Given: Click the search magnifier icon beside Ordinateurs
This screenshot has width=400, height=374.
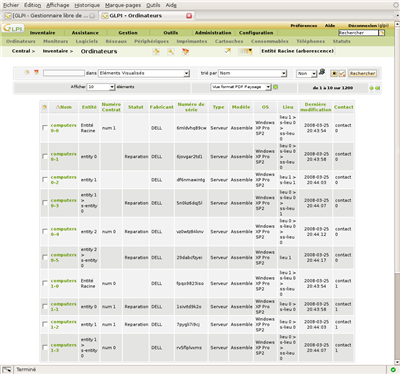Looking at the screenshot, I should tap(171, 51).
